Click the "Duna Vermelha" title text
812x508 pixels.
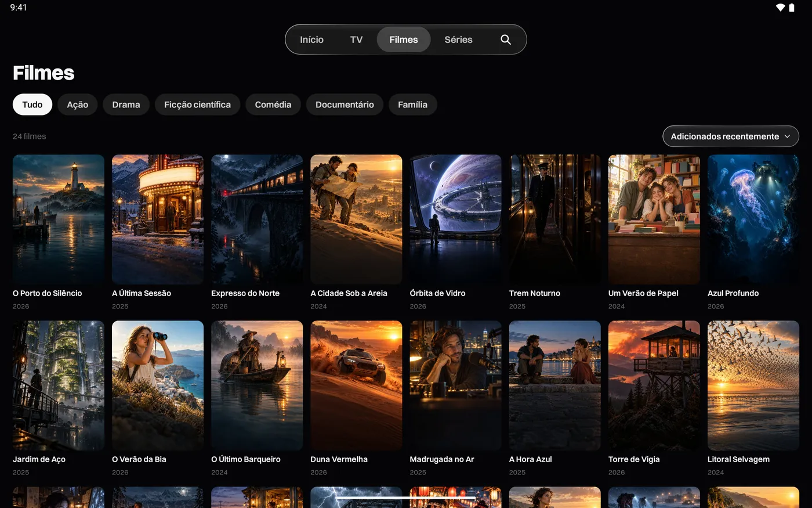[339, 459]
